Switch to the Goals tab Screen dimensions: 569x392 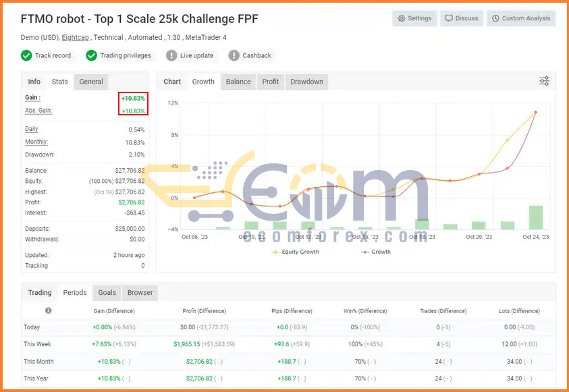(107, 293)
